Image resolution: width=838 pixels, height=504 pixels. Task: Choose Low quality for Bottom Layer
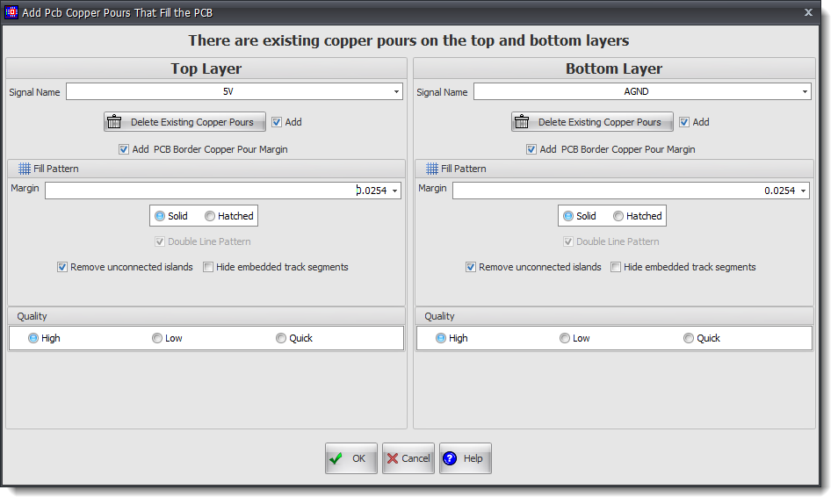pos(565,338)
